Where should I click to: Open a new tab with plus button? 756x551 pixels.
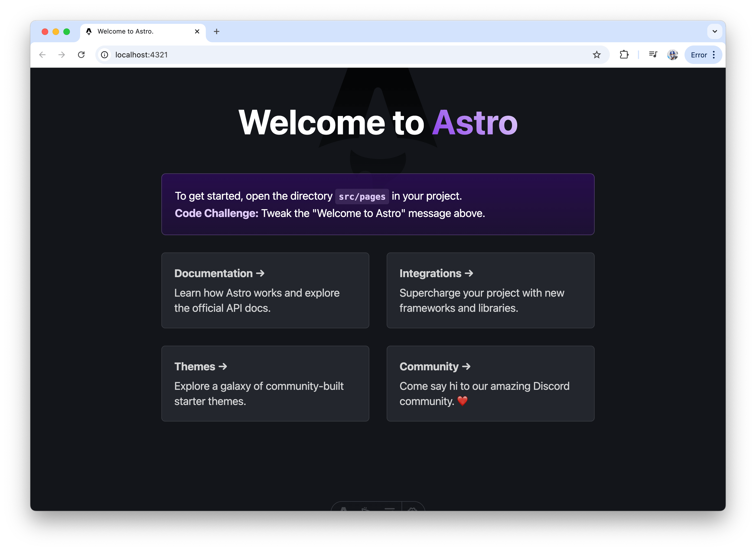point(216,31)
